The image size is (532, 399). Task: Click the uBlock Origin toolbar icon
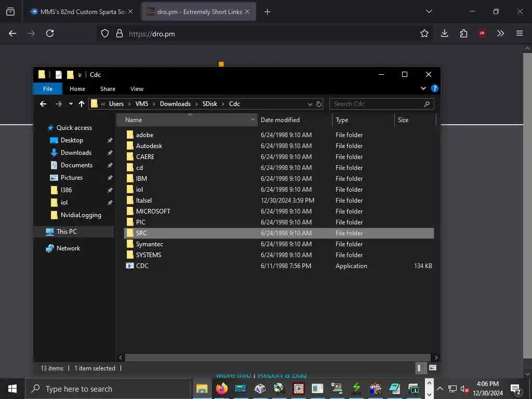pos(482,34)
